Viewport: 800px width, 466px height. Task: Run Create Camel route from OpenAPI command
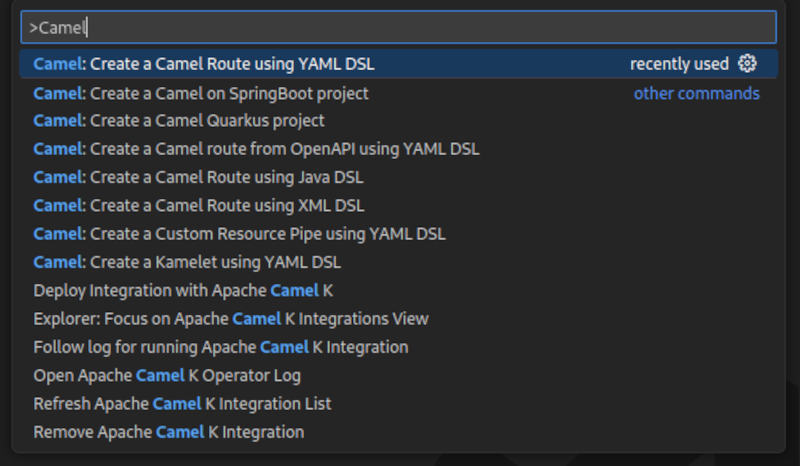point(256,149)
